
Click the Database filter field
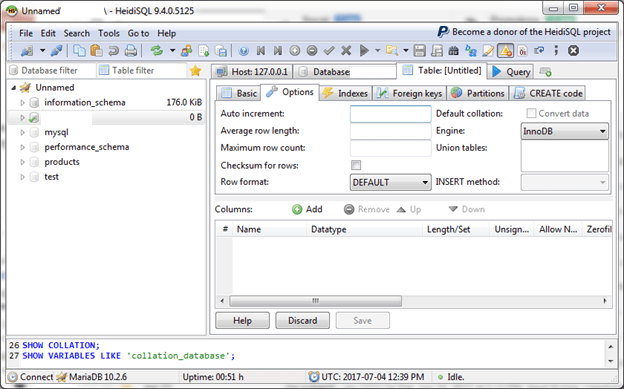click(x=52, y=70)
